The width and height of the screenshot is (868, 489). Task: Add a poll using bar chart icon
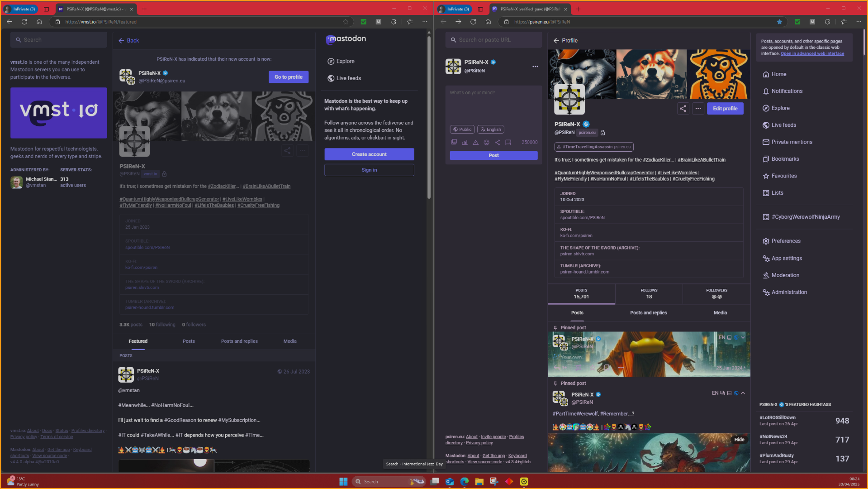[465, 142]
